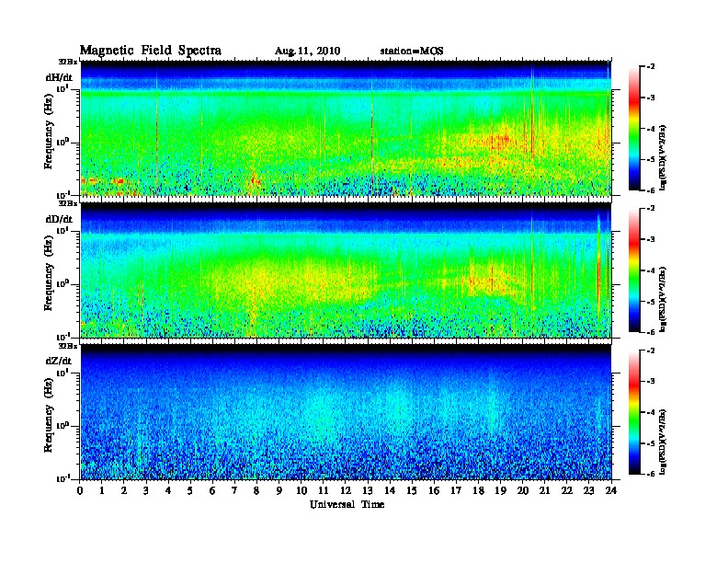Click the '-5' tick on the dD/dt color bar
Viewport: 728px width, 563px height.
click(x=651, y=301)
